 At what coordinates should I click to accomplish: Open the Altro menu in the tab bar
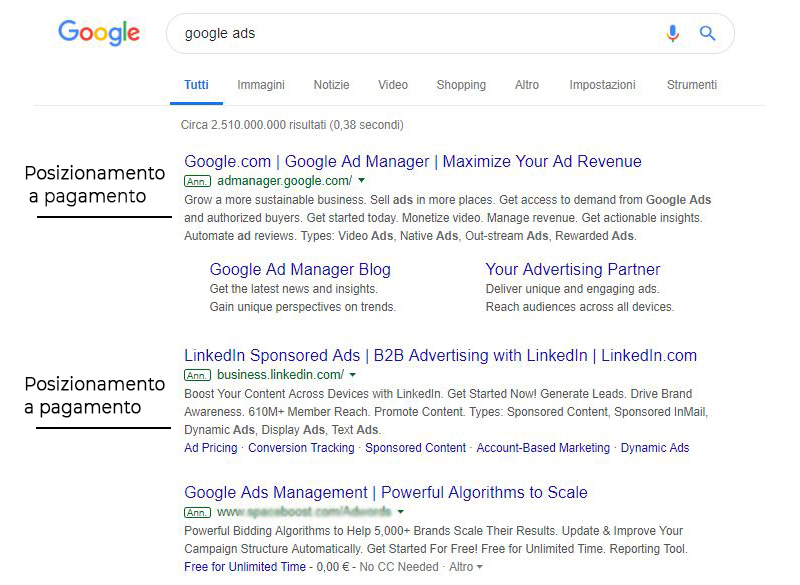527,85
